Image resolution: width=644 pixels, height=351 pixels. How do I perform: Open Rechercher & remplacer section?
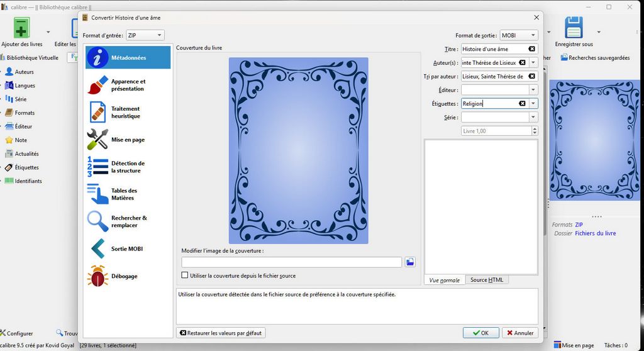point(128,221)
